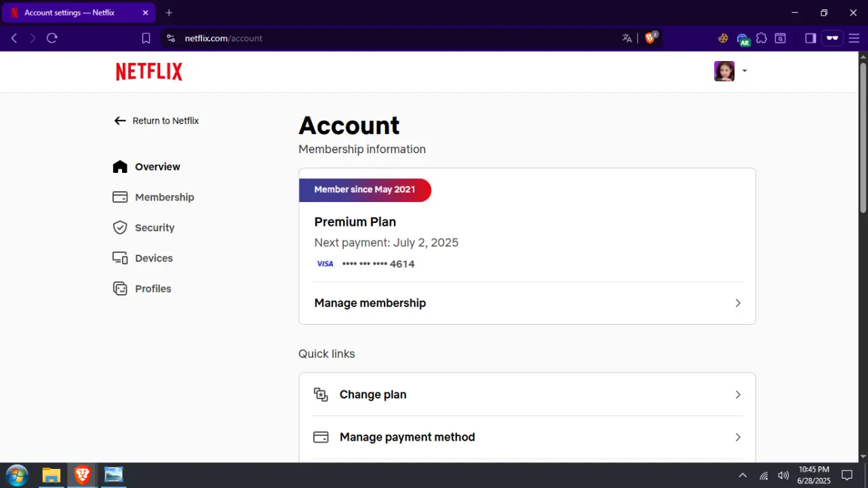Expand the Change plan chevron
Screen dimensions: 868x488
738,394
